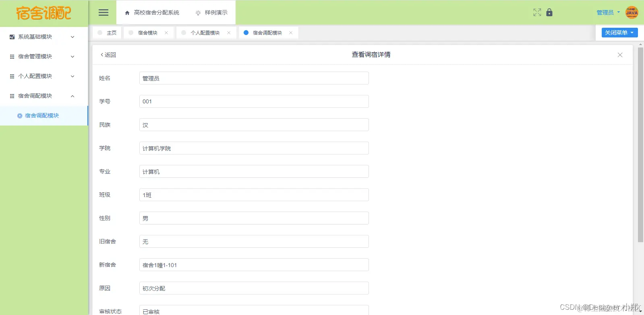The height and width of the screenshot is (315, 644).
Task: Close the 个人配置模块 tab
Action: [x=229, y=33]
